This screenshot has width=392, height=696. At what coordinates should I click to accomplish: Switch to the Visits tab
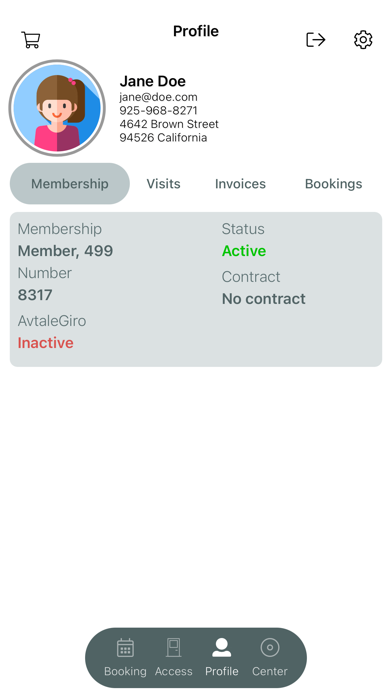click(163, 184)
